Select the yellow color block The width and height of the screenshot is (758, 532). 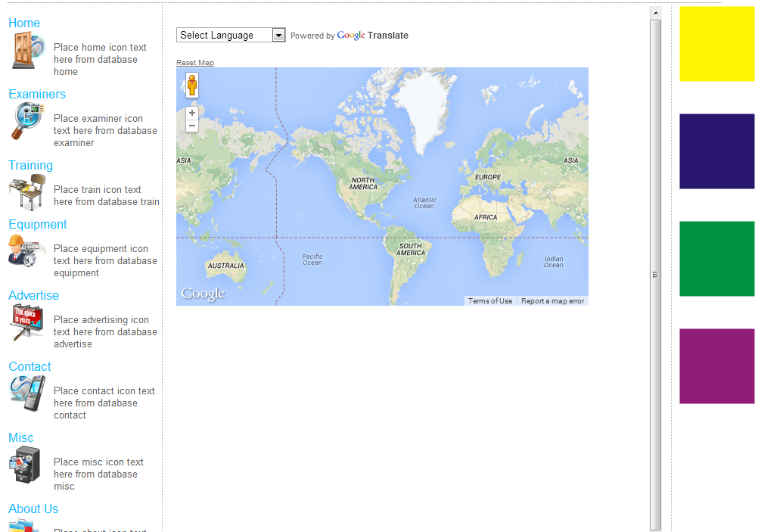[717, 44]
